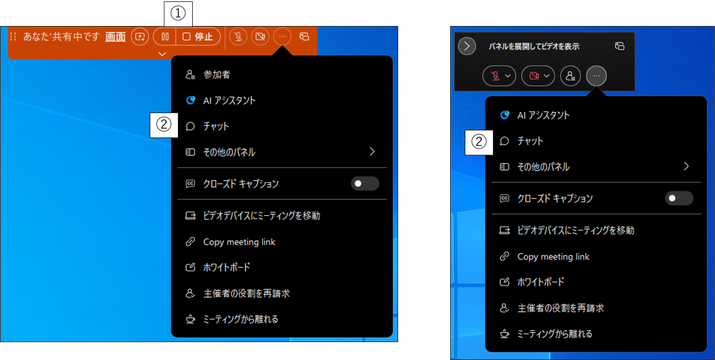Open 参加者 from the sharing bar menu
This screenshot has width=715, height=360.
point(282,75)
